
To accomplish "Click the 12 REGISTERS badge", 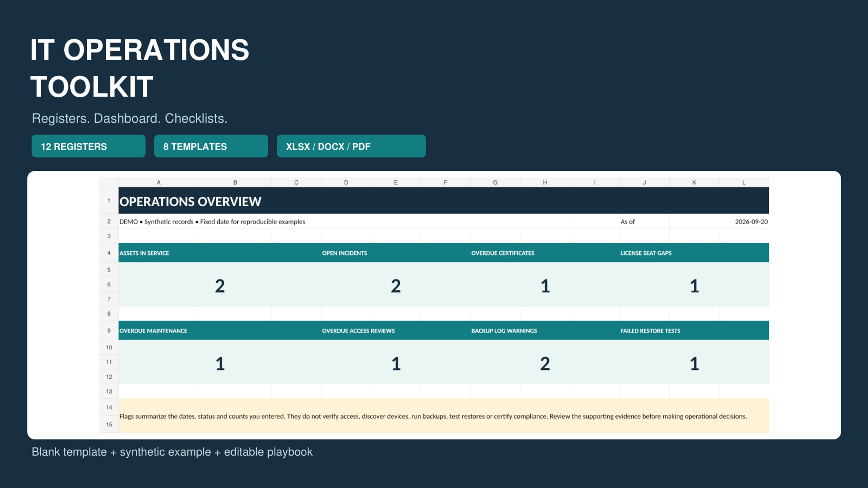I will click(x=88, y=146).
